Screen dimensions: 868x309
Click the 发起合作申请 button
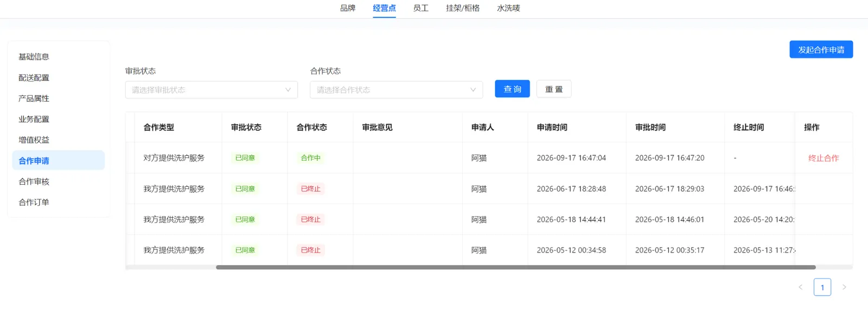point(821,49)
